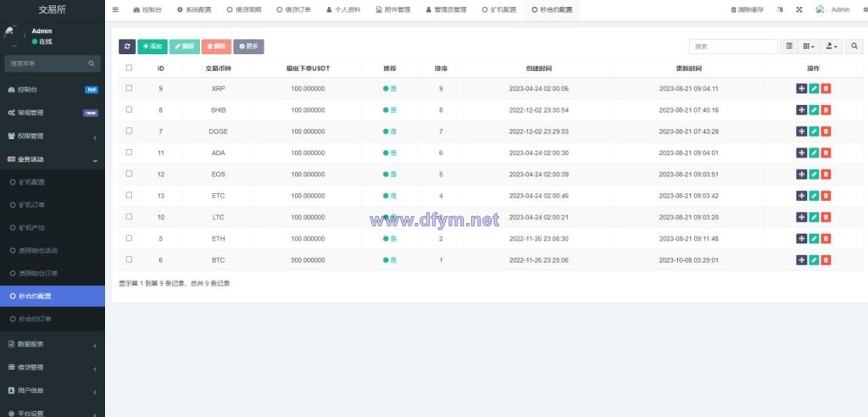Switch to the 管理员管理 tab

446,9
